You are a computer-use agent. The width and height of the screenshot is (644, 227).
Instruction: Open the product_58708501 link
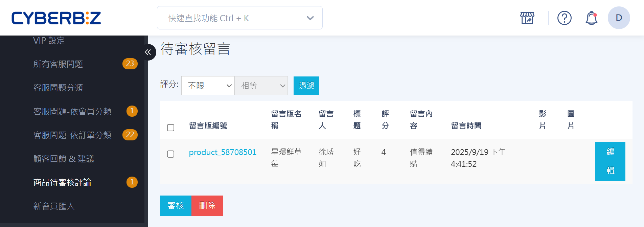tap(223, 152)
